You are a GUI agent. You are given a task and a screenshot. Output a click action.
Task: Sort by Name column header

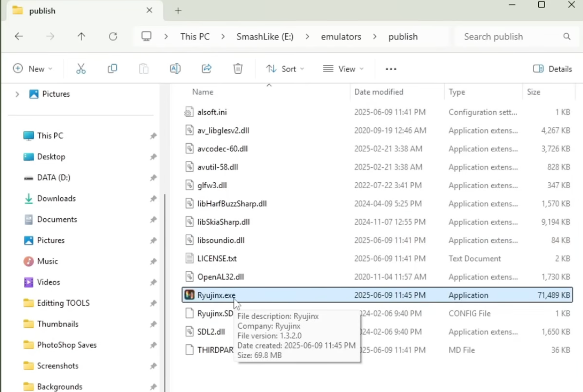click(203, 92)
